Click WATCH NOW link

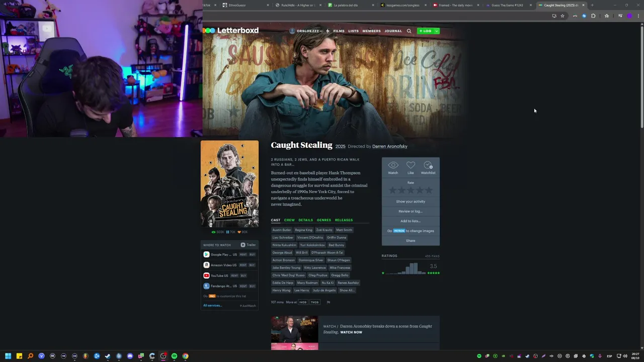point(351,332)
